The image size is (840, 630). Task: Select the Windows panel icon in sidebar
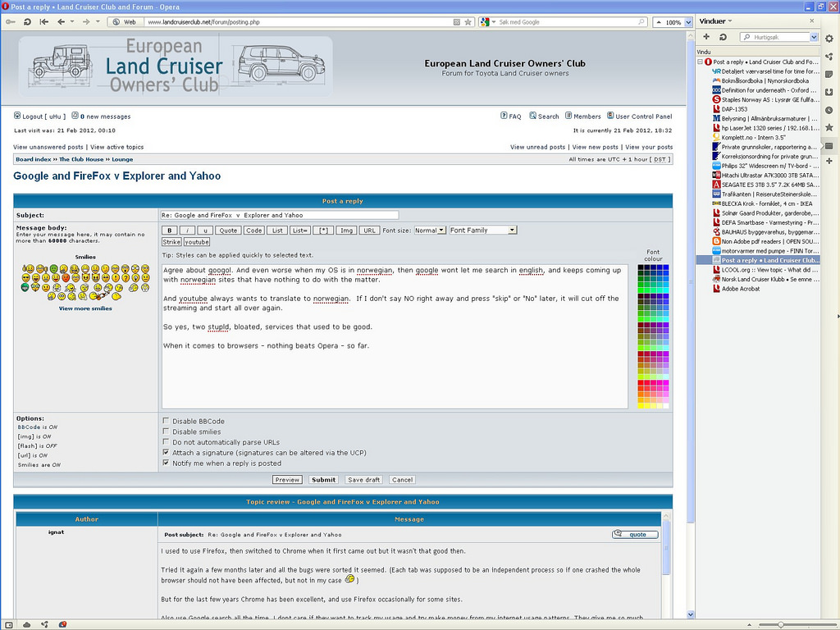(829, 145)
